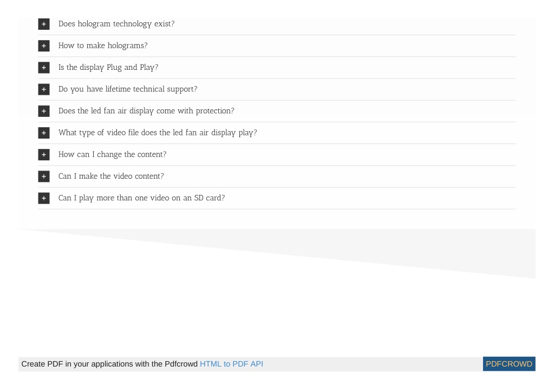Show 'Can I play more than one video' answer
Viewport: 554px width, 392px height.
coord(142,198)
